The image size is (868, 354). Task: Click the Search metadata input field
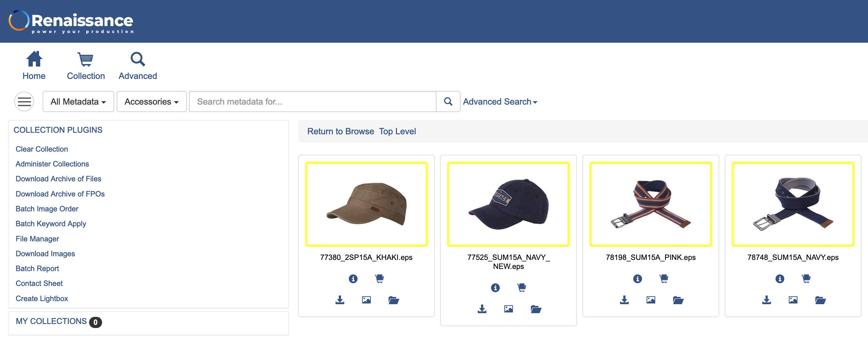coord(313,101)
